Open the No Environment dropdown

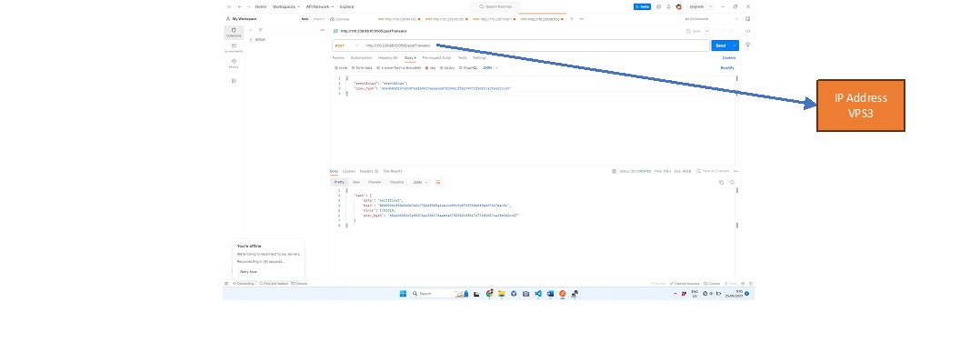click(711, 19)
